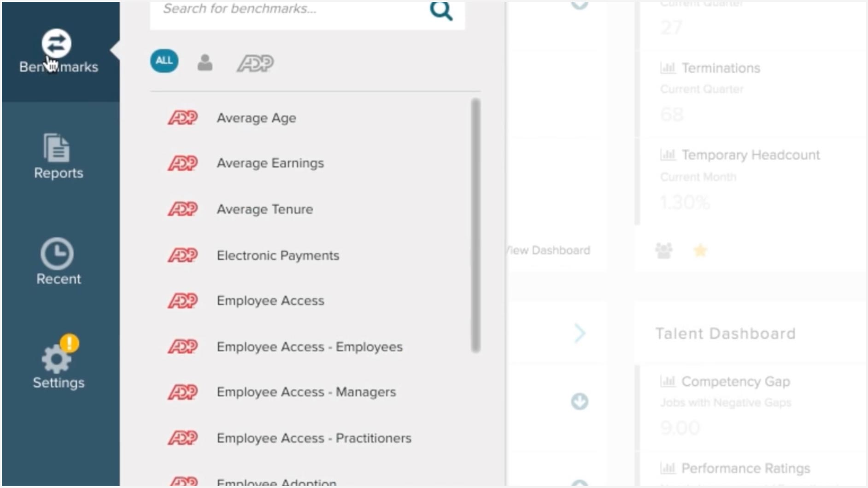Image resolution: width=868 pixels, height=488 pixels.
Task: Select the ALL filter pill
Action: pyautogui.click(x=164, y=61)
